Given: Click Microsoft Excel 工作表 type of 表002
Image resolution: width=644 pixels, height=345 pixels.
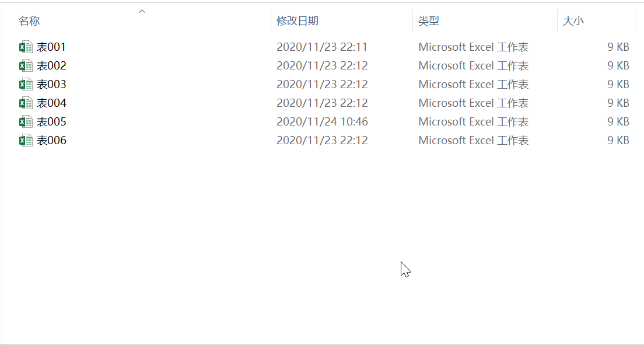Looking at the screenshot, I should (x=474, y=66).
